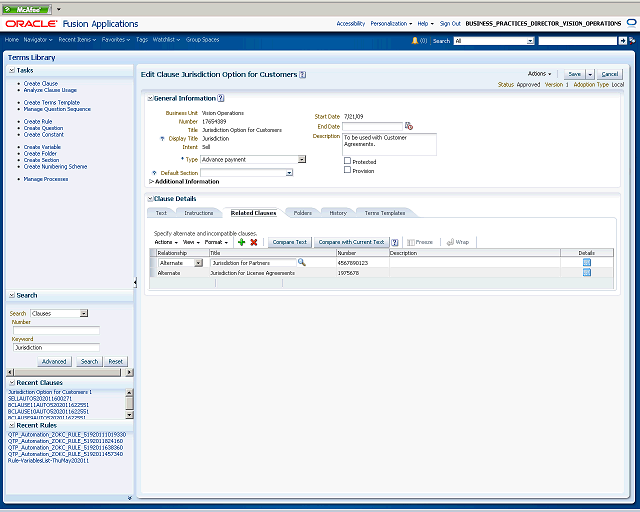Viewport: 640px width, 512px height.
Task: Switch to the Folders tab
Action: click(302, 213)
